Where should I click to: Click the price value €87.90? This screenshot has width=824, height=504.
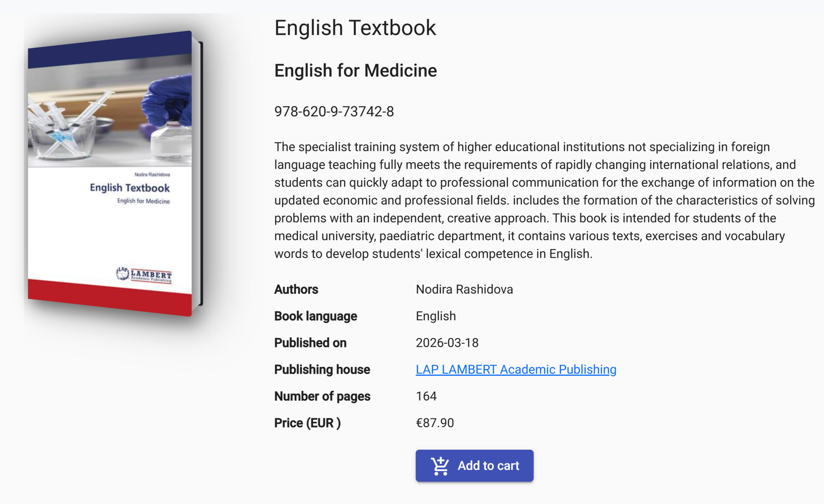(435, 423)
